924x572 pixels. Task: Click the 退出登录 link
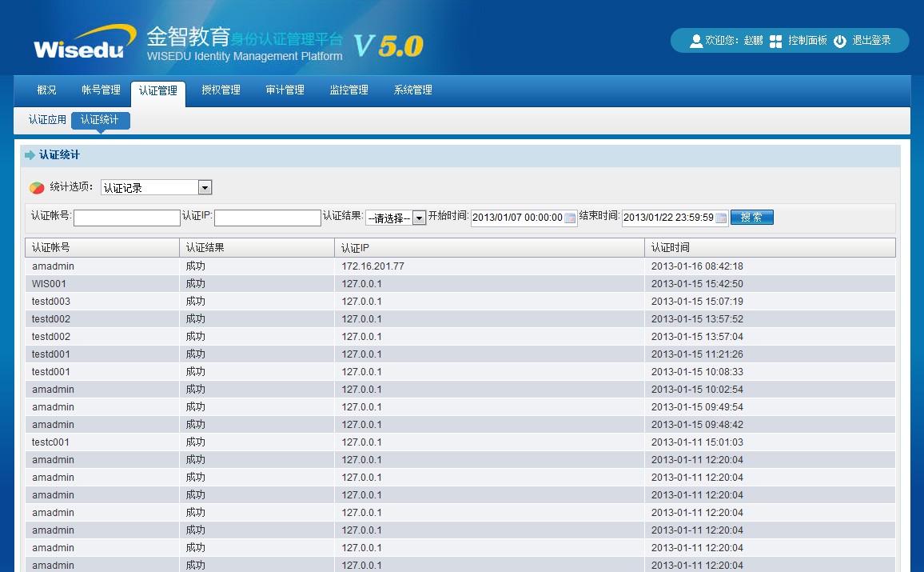point(871,41)
